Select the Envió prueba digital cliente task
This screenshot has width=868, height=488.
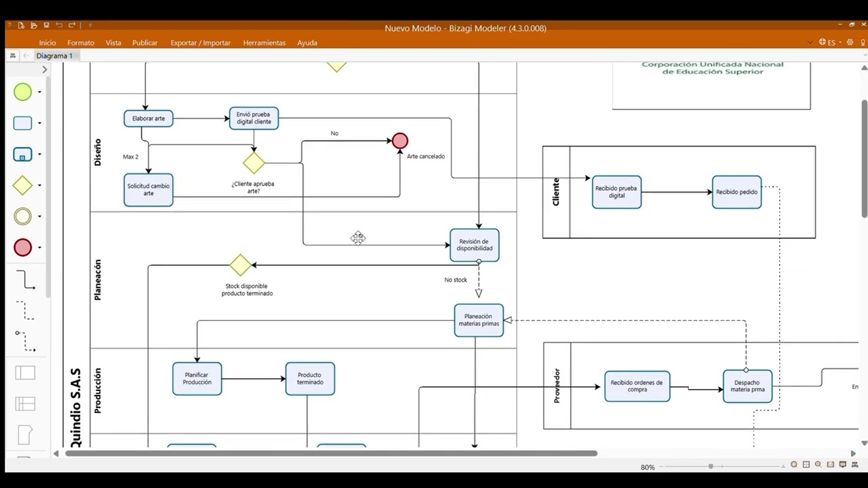pyautogui.click(x=254, y=118)
